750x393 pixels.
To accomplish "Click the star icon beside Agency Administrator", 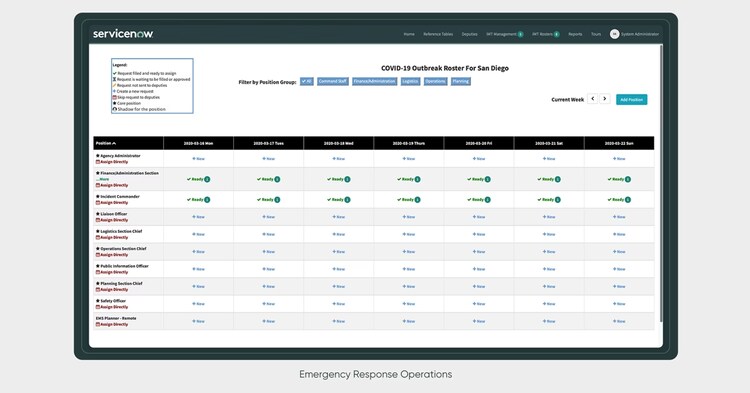I will pyautogui.click(x=98, y=156).
